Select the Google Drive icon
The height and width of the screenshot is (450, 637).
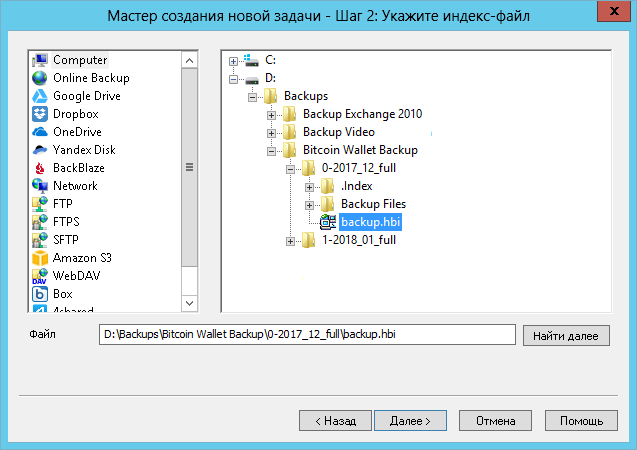pos(40,96)
